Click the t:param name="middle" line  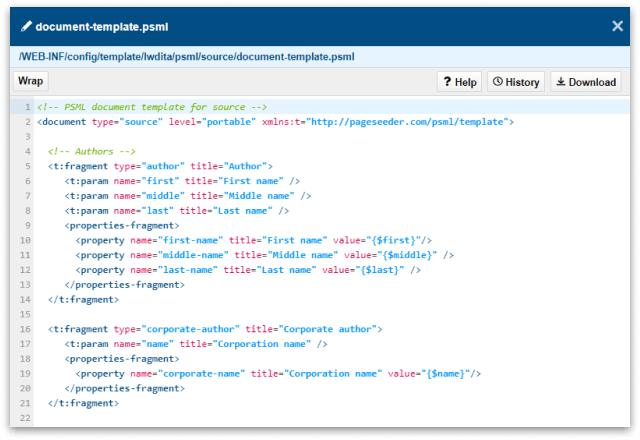point(188,196)
